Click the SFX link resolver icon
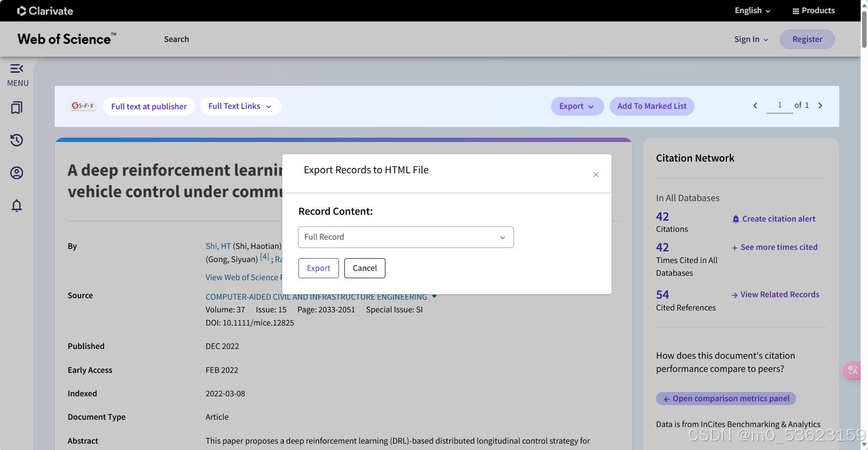This screenshot has width=868, height=450. 83,106
